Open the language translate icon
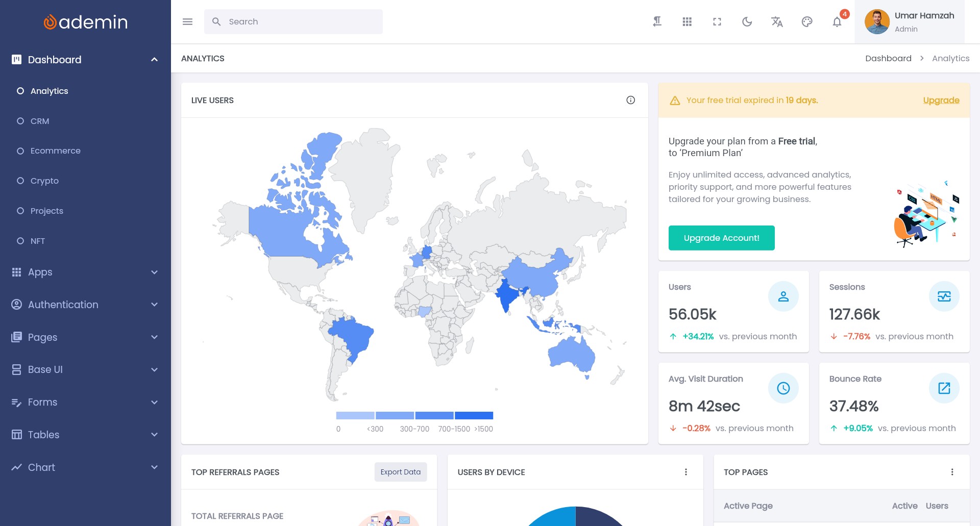Image resolution: width=980 pixels, height=526 pixels. pos(777,22)
